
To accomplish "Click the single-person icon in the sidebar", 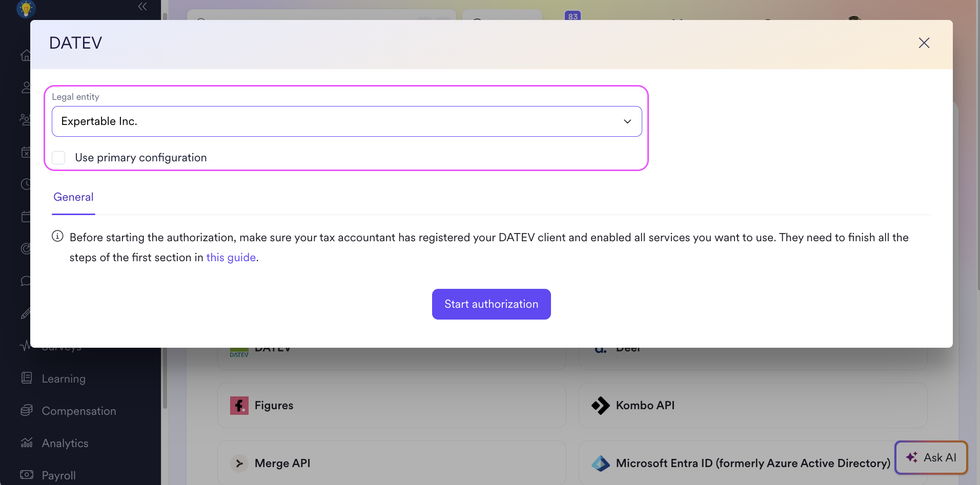I will [x=25, y=88].
